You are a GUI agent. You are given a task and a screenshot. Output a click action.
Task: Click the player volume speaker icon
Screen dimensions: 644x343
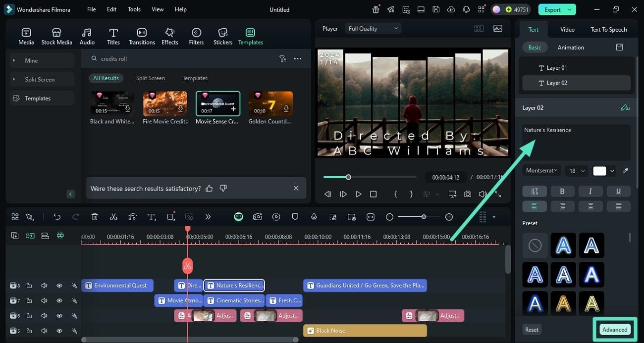click(x=483, y=194)
